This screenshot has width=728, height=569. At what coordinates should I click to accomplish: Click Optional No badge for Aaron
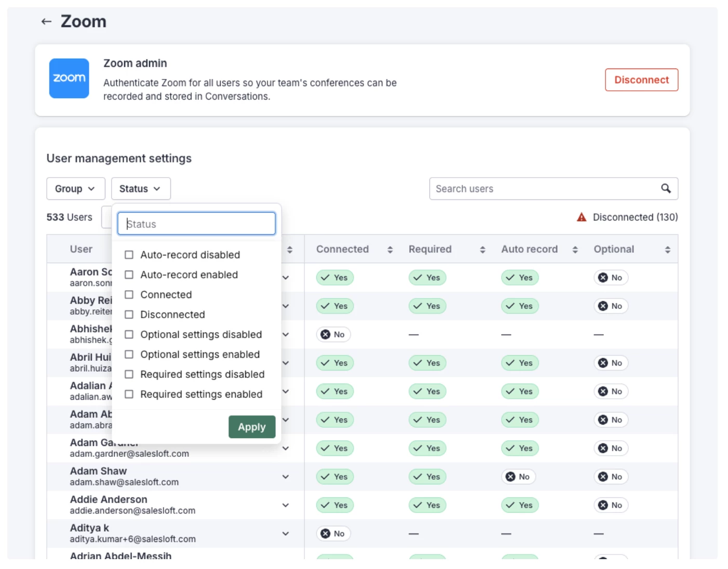coord(611,278)
